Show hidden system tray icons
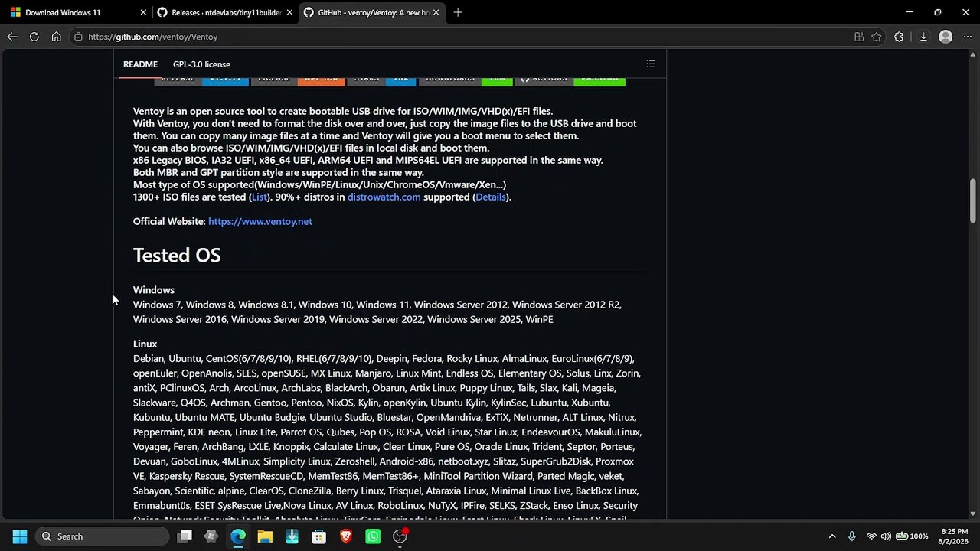Image resolution: width=980 pixels, height=551 pixels. tap(832, 536)
